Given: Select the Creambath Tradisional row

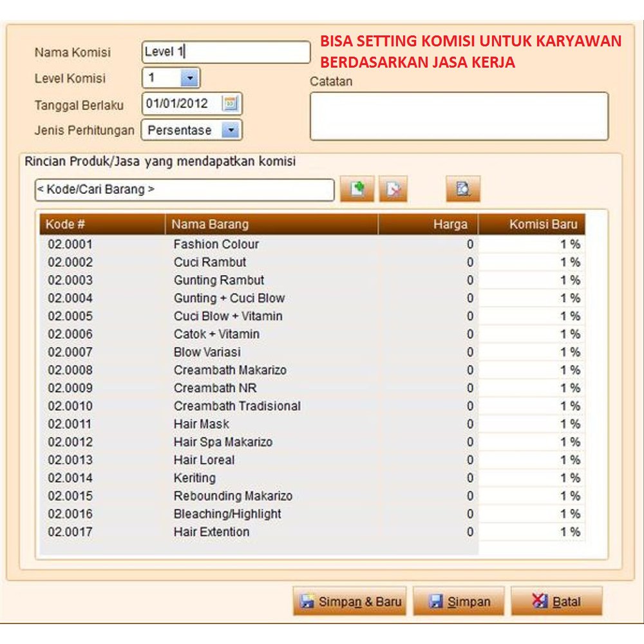Looking at the screenshot, I should tap(236, 406).
